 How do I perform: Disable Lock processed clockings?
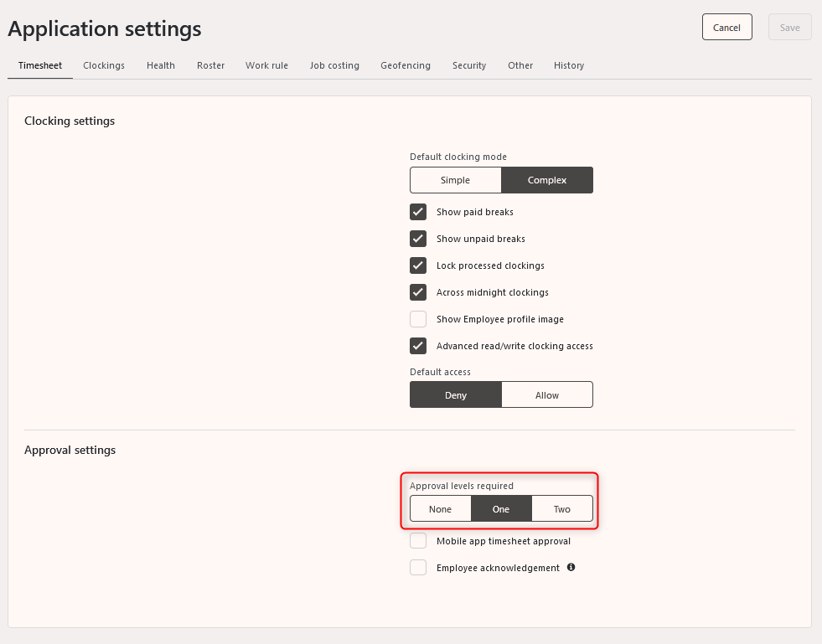coord(418,265)
